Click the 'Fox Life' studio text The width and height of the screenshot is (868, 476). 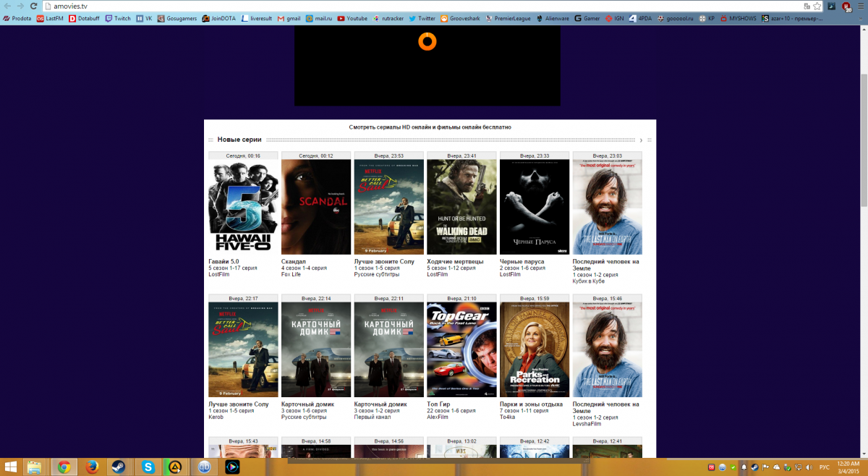point(291,274)
